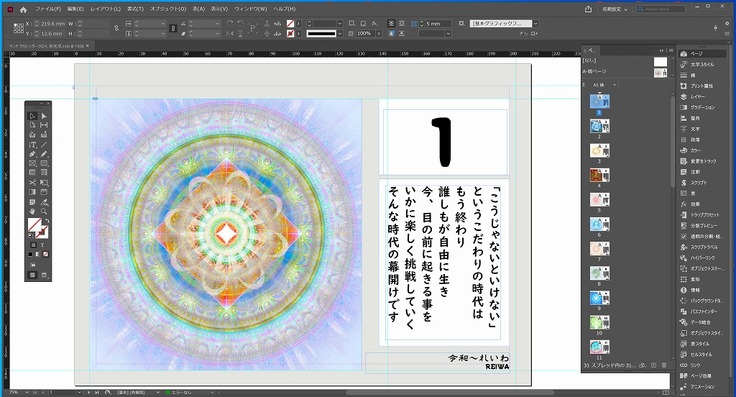
Task: Expand the fill color swatch arrow
Action: pyautogui.click(x=299, y=23)
